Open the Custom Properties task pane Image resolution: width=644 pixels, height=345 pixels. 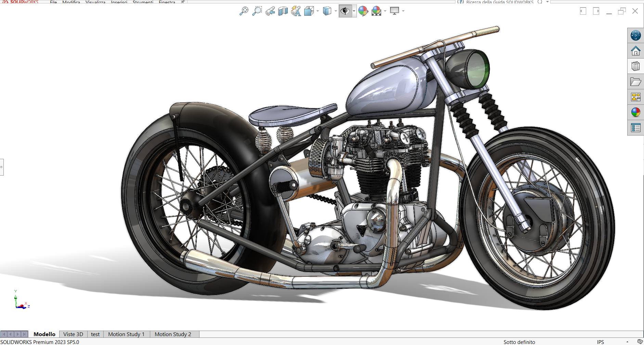(636, 128)
